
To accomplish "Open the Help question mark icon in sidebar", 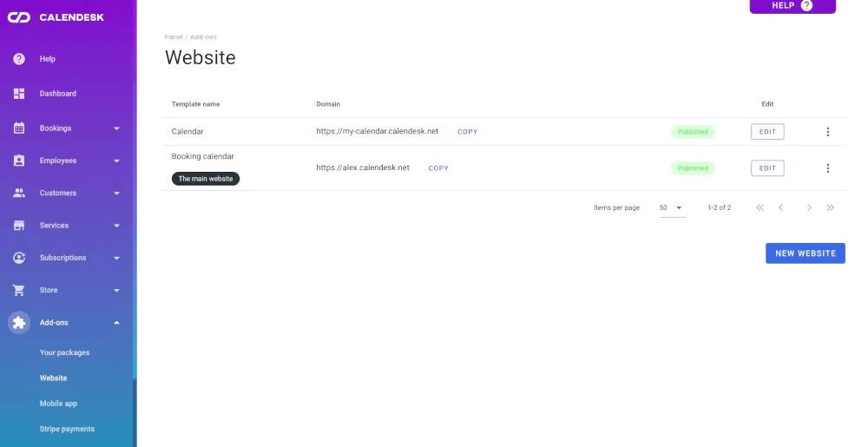I will click(x=19, y=59).
